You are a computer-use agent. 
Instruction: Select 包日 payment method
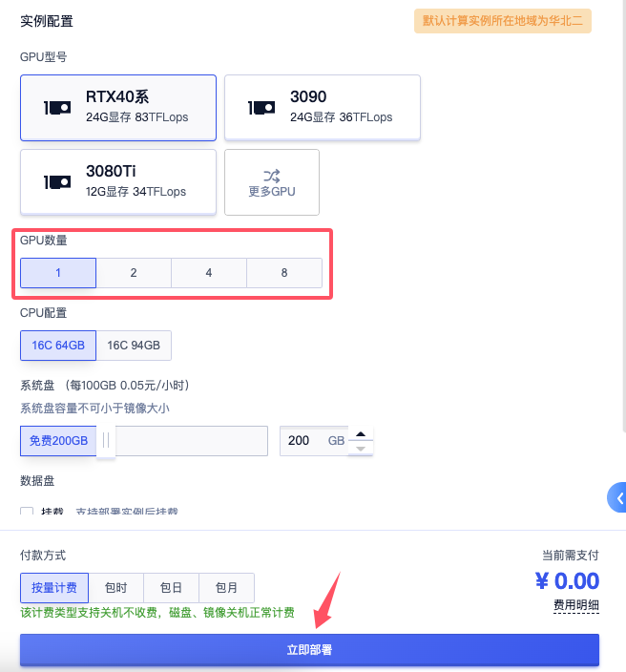click(172, 588)
